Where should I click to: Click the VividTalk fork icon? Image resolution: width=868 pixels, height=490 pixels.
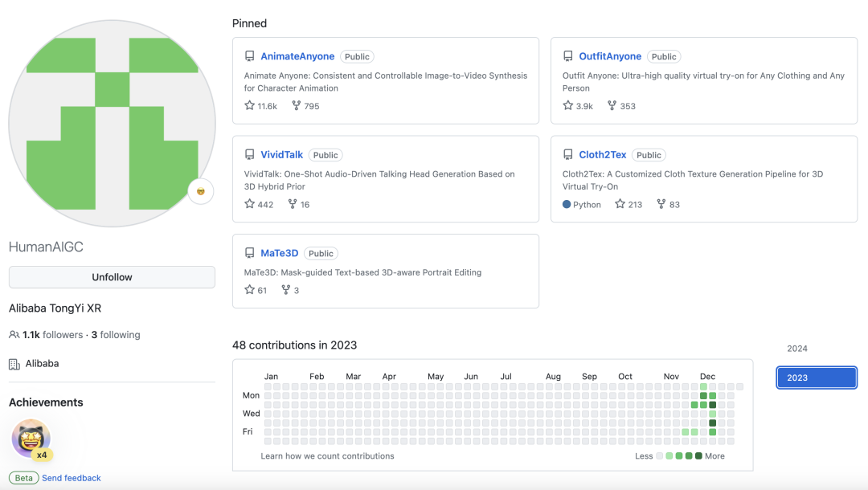click(x=293, y=204)
